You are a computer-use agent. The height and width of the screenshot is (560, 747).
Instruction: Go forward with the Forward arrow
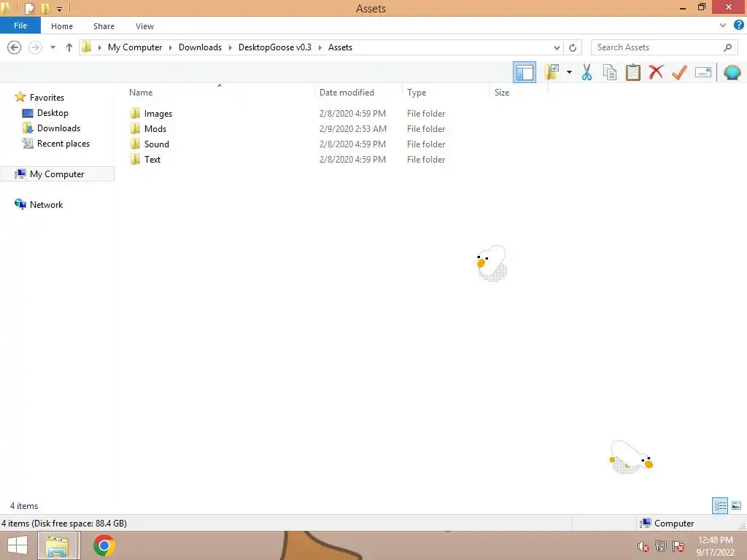[35, 47]
